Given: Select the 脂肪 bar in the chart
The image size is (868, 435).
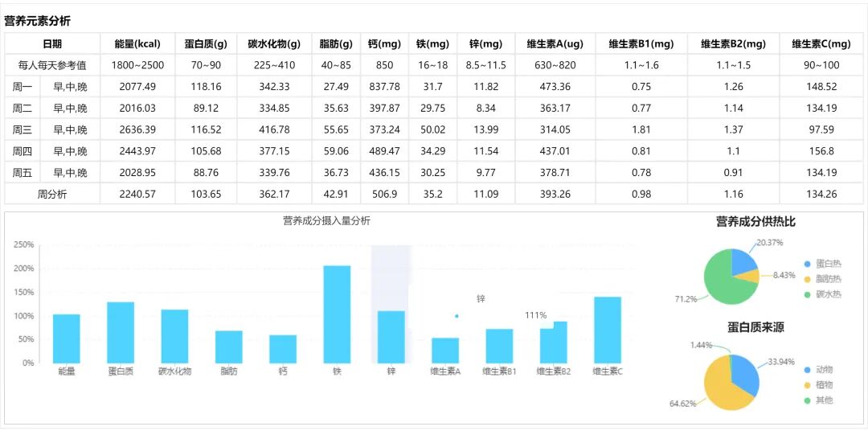Looking at the screenshot, I should (229, 347).
